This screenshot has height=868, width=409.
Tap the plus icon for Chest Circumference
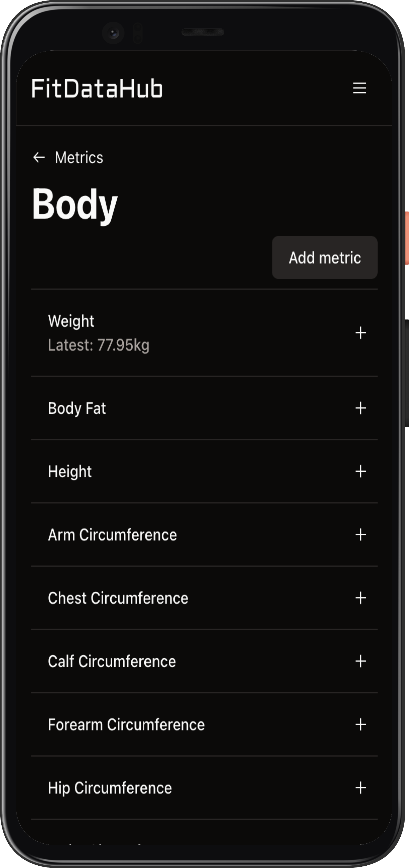(x=360, y=598)
